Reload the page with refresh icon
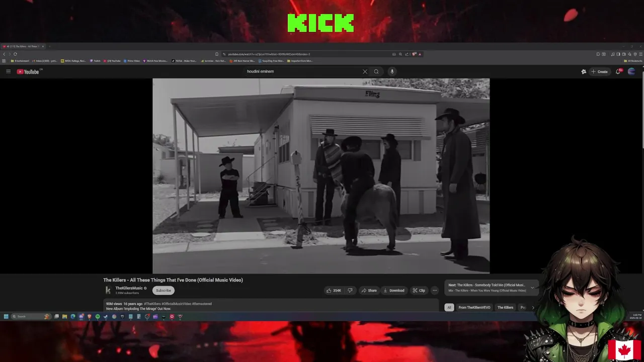 (15, 54)
